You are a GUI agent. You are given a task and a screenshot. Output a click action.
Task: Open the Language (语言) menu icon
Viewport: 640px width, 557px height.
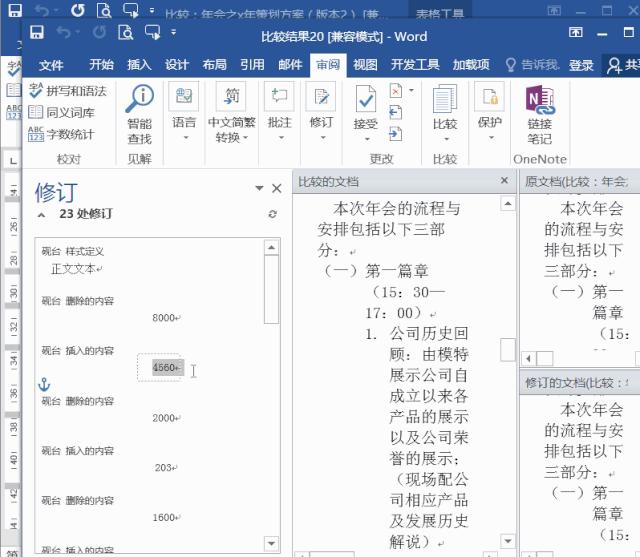[184, 96]
